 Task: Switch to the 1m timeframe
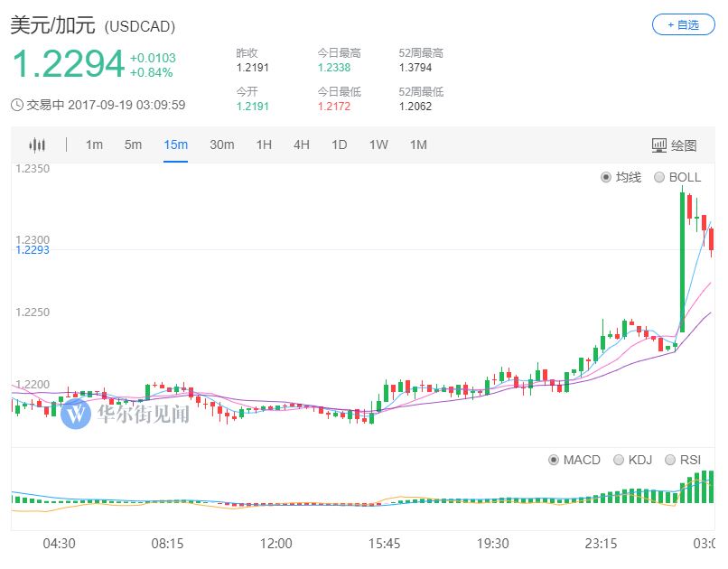coord(94,145)
